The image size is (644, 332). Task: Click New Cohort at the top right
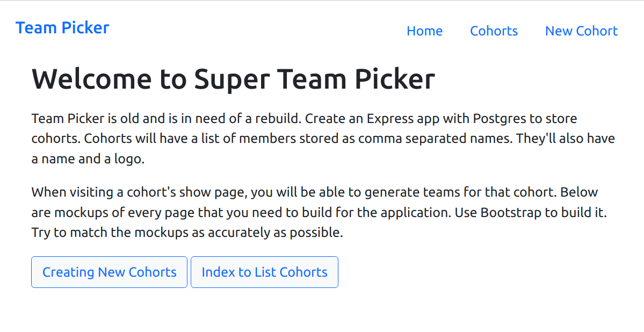point(581,31)
